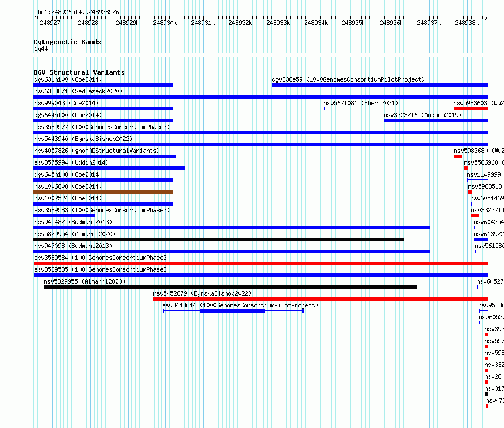Click nsv1002524 (Coe2014) label
The width and height of the screenshot is (504, 428).
coord(68,198)
